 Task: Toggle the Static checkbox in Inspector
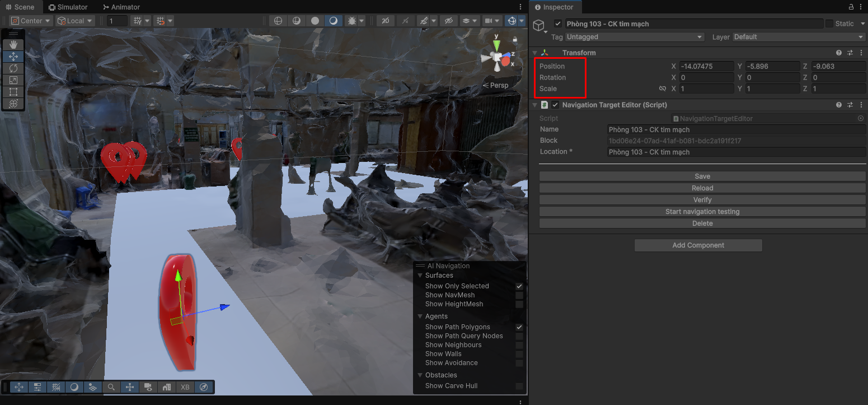click(829, 24)
